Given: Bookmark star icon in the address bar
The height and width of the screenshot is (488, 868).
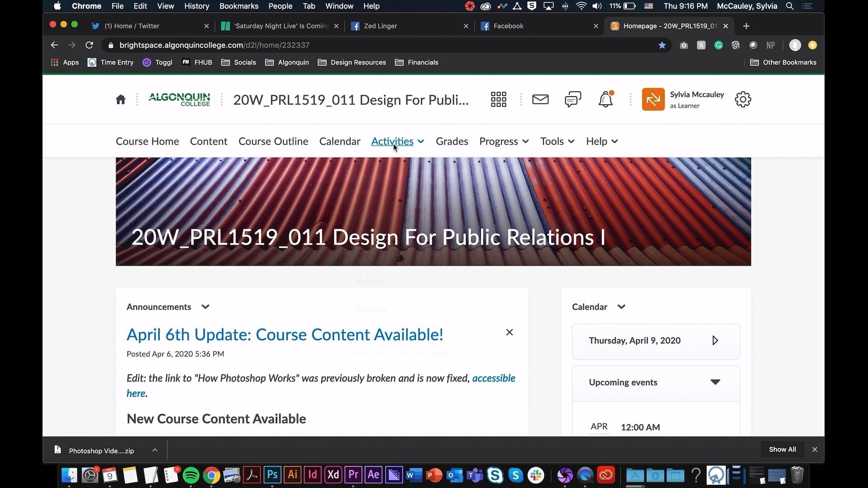Looking at the screenshot, I should point(662,45).
